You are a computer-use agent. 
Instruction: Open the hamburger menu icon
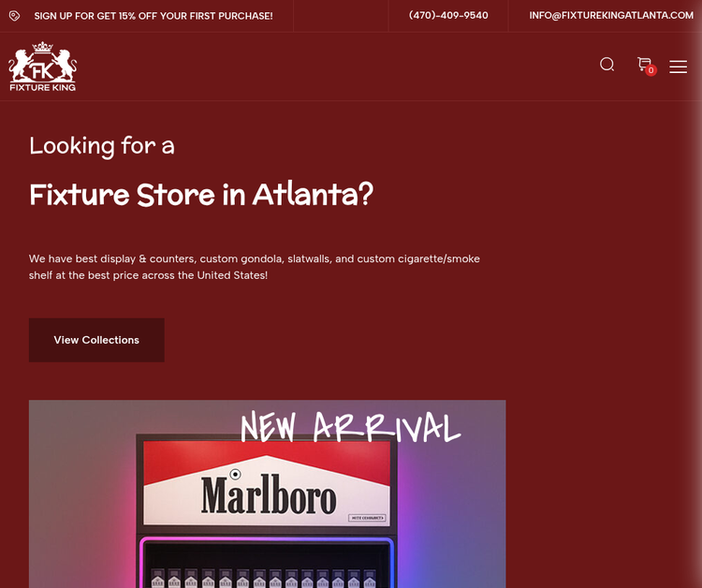678,66
